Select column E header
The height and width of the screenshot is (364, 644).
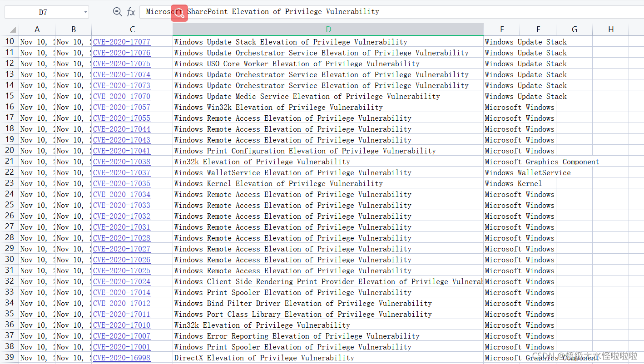(502, 30)
